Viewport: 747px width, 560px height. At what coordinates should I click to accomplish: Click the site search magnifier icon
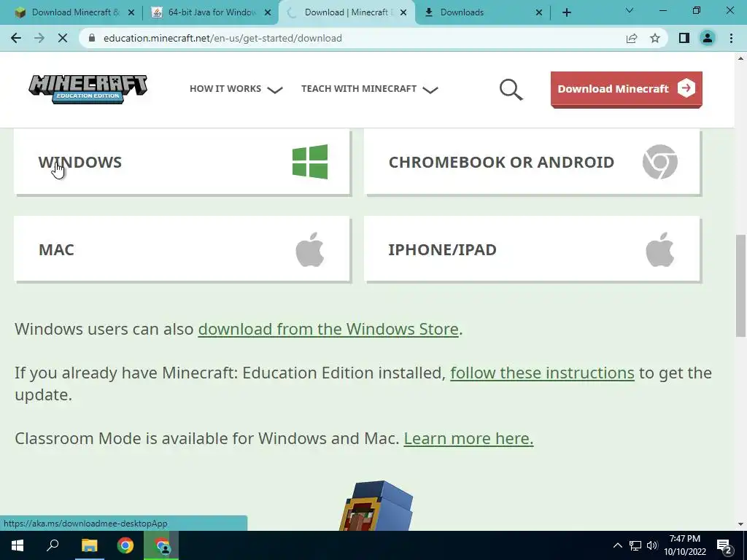coord(511,90)
